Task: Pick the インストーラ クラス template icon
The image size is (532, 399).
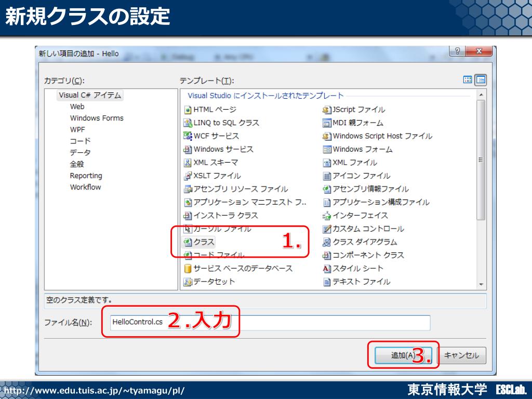Action: tap(188, 216)
